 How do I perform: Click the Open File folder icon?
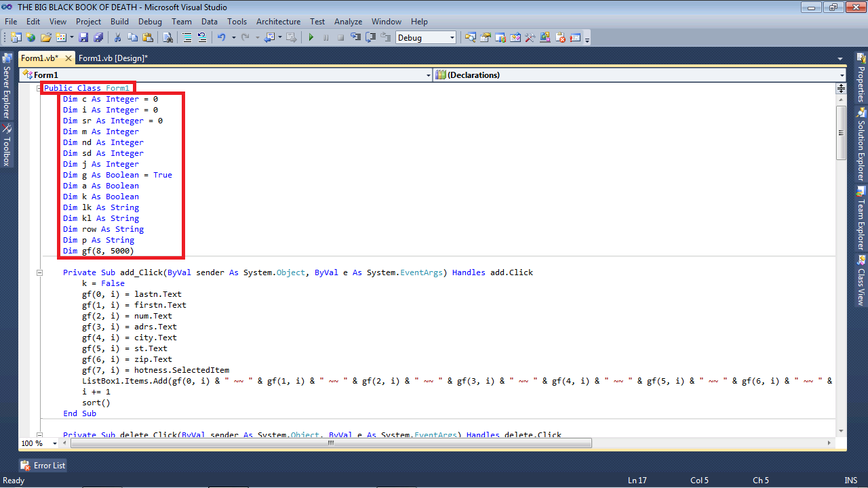point(45,38)
